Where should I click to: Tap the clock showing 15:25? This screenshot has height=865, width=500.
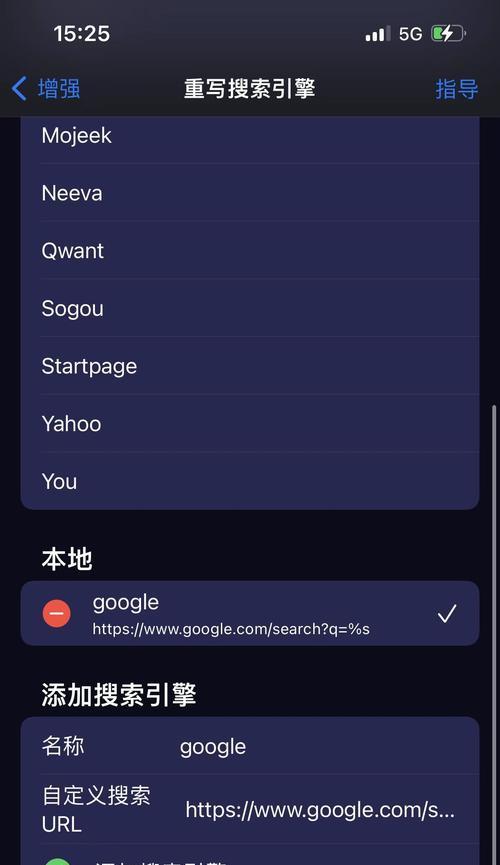[82, 34]
